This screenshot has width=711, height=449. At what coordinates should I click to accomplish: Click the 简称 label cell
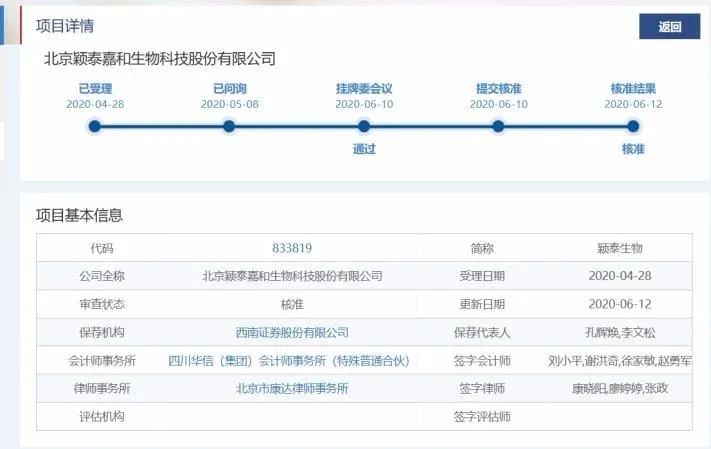(482, 248)
